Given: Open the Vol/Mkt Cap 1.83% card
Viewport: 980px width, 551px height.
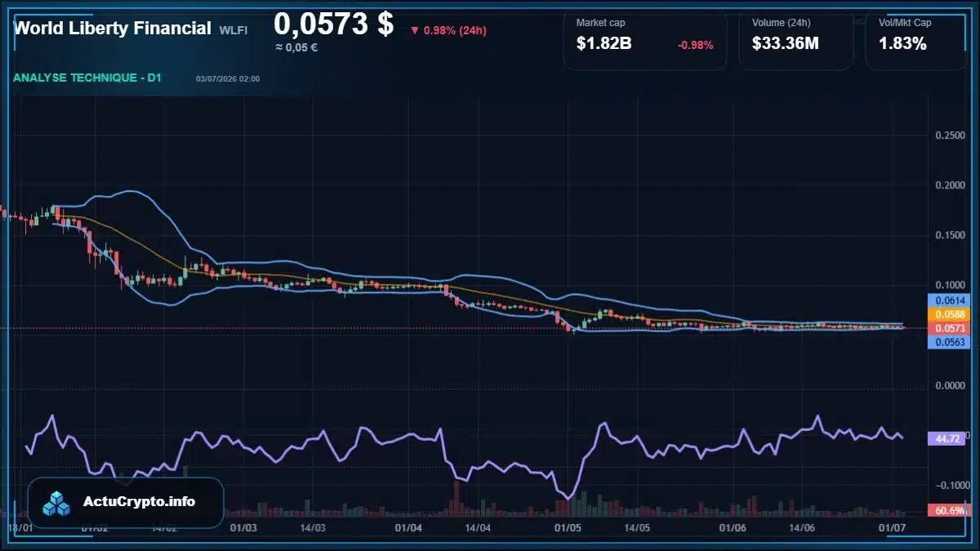Looking at the screenshot, I should [915, 39].
